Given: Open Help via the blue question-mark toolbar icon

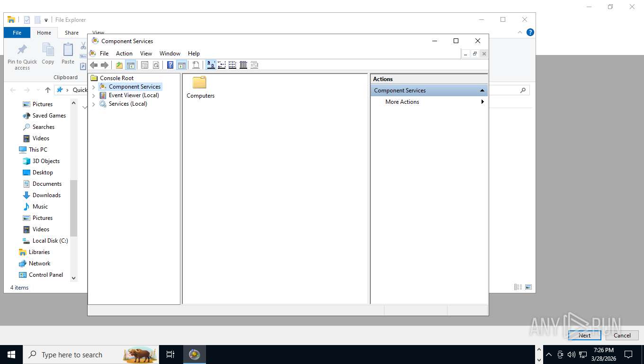Looking at the screenshot, I should click(170, 65).
